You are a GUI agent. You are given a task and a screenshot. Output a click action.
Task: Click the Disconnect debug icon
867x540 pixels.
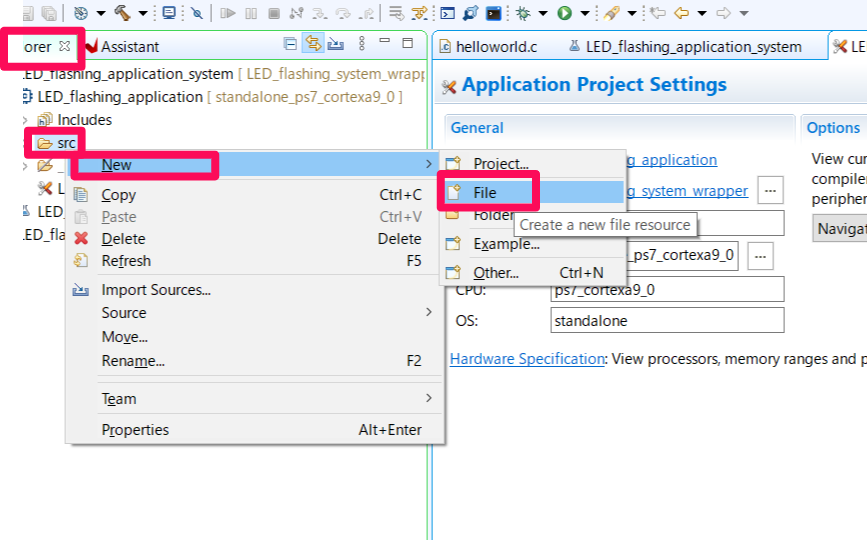(296, 13)
